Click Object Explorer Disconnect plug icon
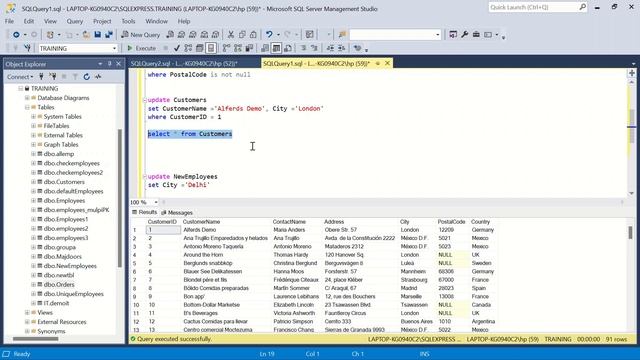640x360 pixels. pos(53,77)
